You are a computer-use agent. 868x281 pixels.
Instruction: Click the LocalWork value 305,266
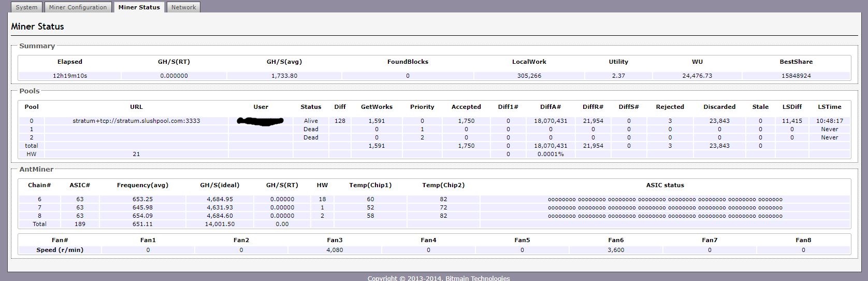tap(529, 76)
